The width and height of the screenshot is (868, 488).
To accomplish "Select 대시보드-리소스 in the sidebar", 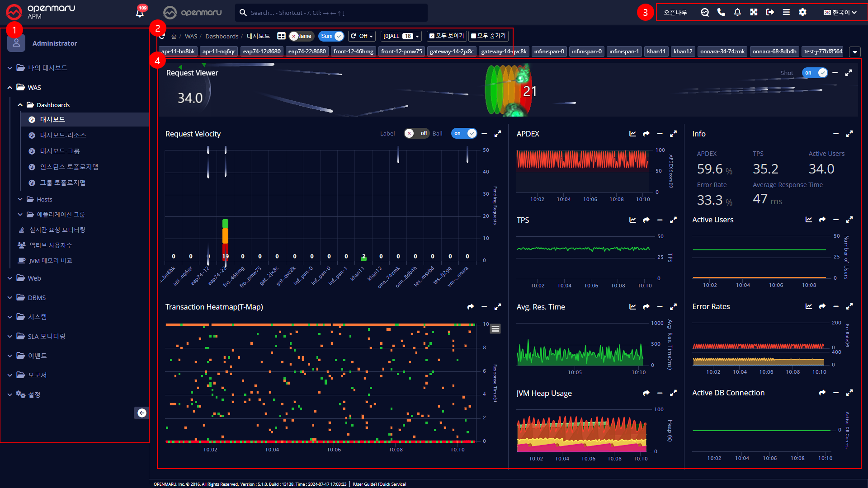I will (x=63, y=135).
